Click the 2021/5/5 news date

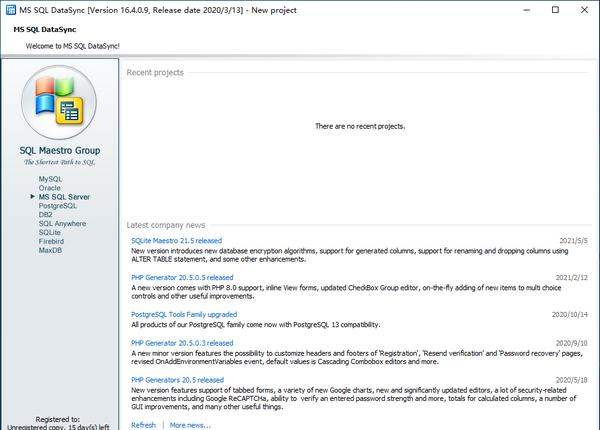click(573, 241)
